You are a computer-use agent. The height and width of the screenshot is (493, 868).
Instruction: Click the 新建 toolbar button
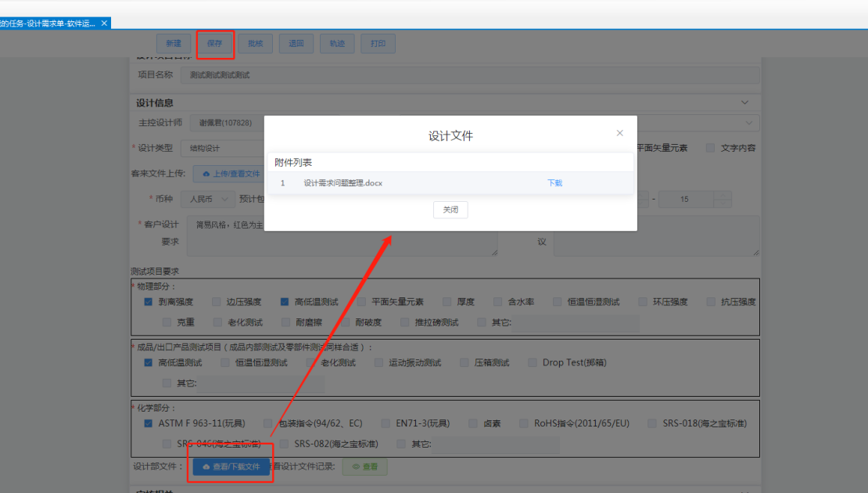[174, 43]
